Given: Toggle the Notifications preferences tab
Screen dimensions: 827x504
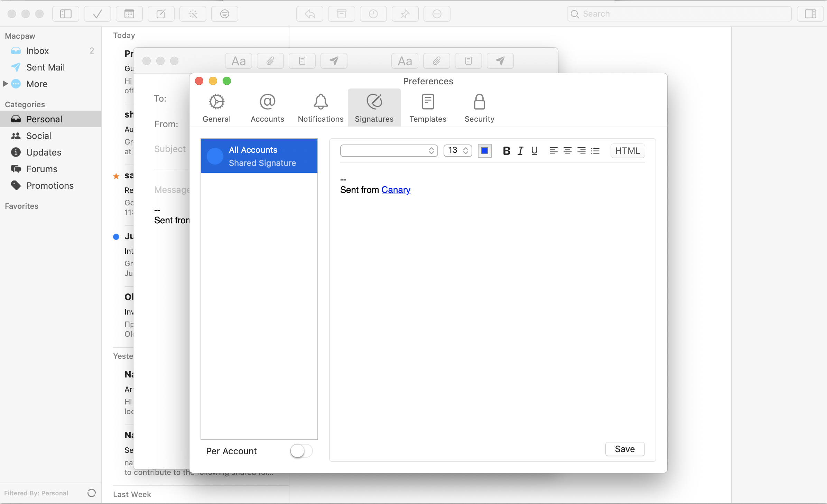Looking at the screenshot, I should pos(321,109).
